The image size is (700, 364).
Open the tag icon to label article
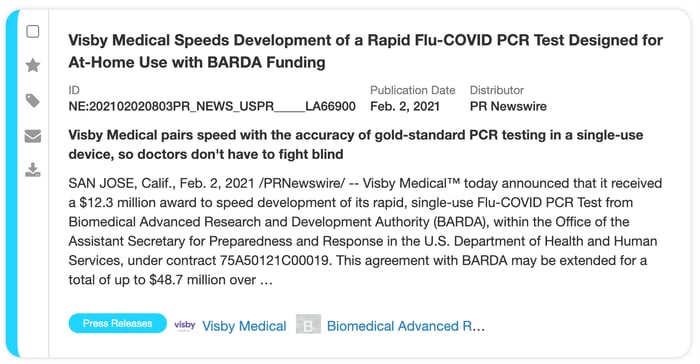coord(33,101)
